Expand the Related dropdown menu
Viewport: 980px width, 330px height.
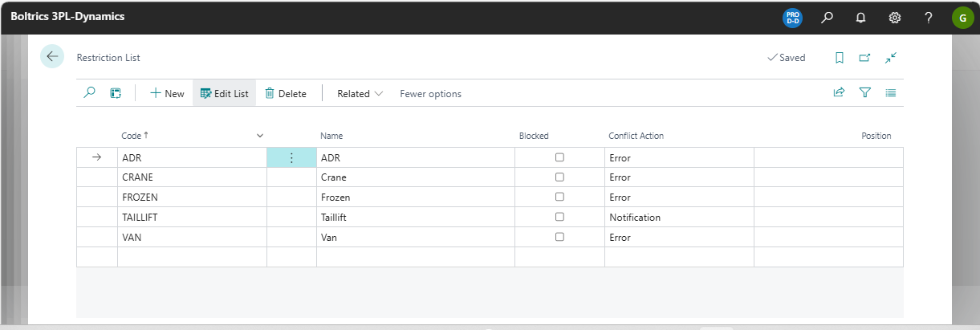tap(360, 94)
